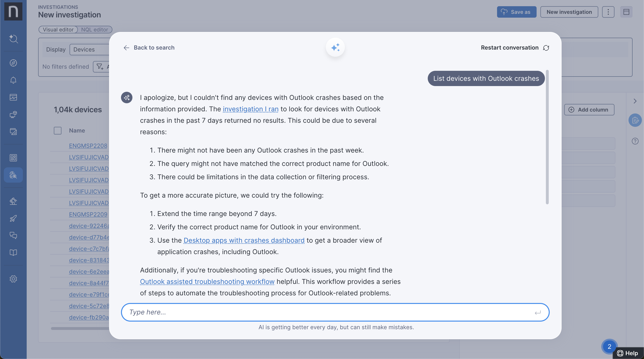Open the compass explore icon in sidebar
Viewport: 644px width, 359px height.
click(x=13, y=63)
